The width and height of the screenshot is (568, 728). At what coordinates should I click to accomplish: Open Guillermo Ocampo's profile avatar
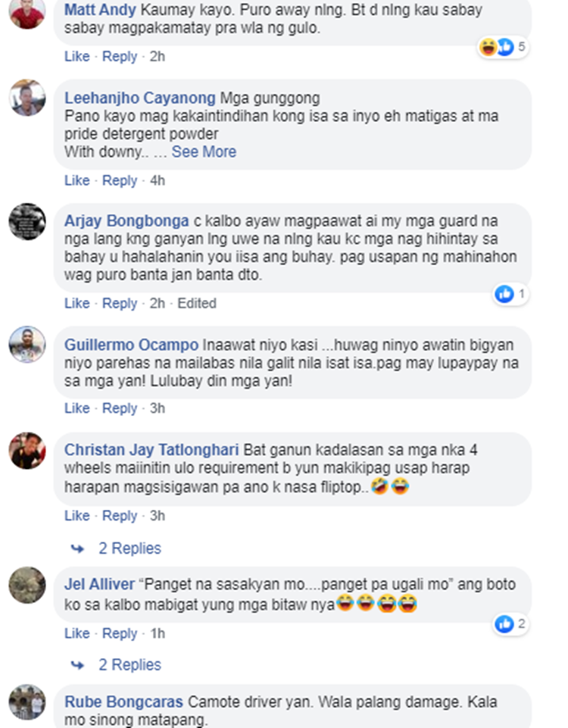[27, 345]
